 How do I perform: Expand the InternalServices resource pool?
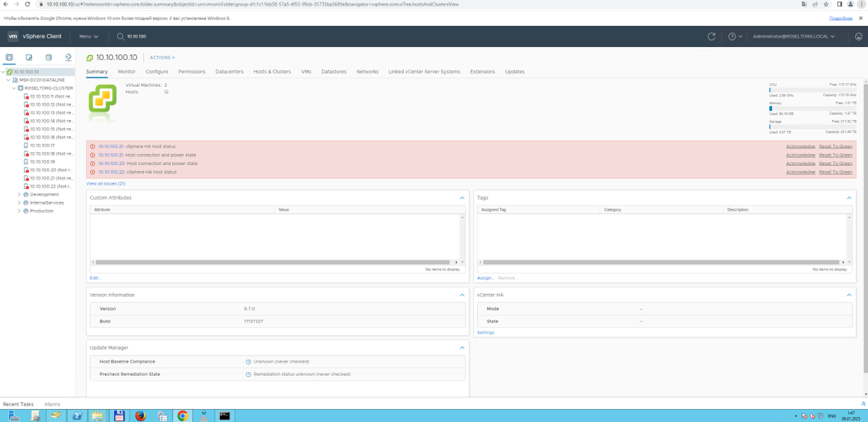coord(20,203)
